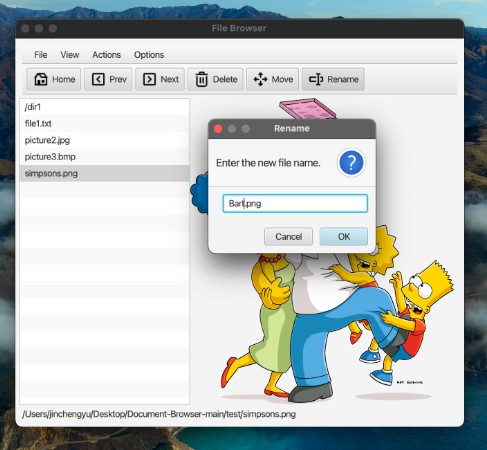This screenshot has height=450, width=487.
Task: Click the file path in status bar
Action: click(x=159, y=414)
